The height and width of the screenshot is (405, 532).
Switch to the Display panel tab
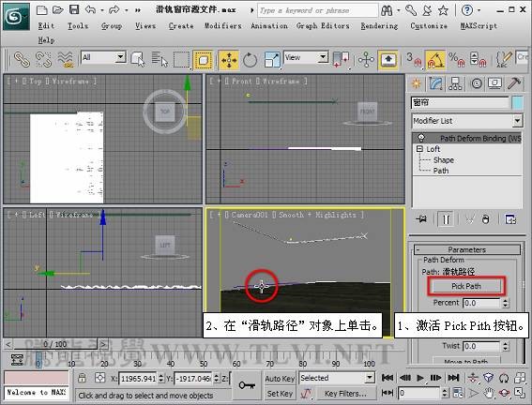click(x=495, y=83)
